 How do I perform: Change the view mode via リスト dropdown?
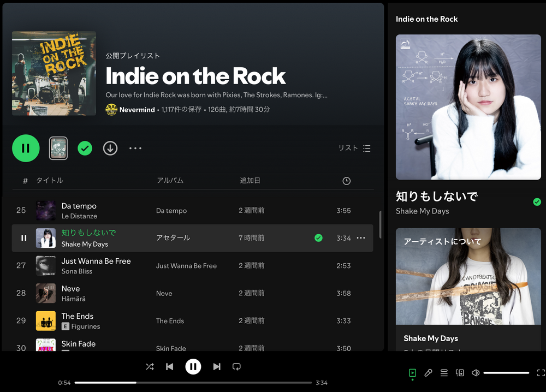354,149
